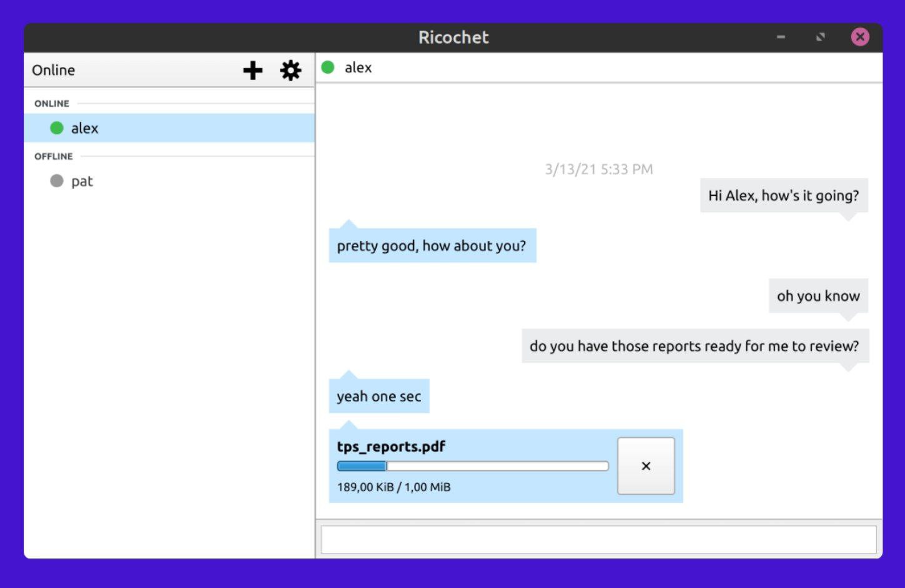Click the alex name in the chat header
Viewport: 905px width, 588px height.
(359, 67)
